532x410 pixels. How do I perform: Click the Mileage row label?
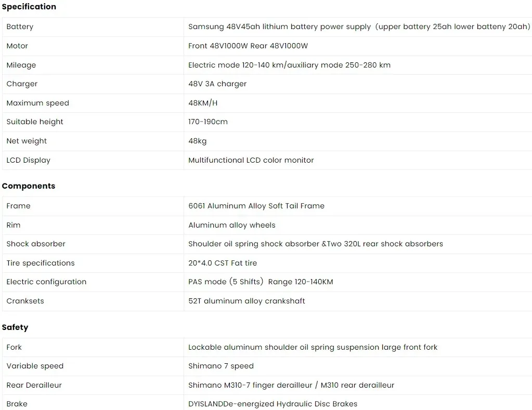point(21,65)
